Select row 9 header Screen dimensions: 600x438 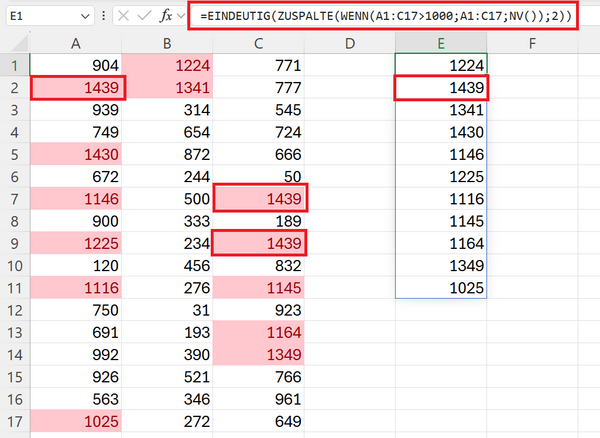15,243
